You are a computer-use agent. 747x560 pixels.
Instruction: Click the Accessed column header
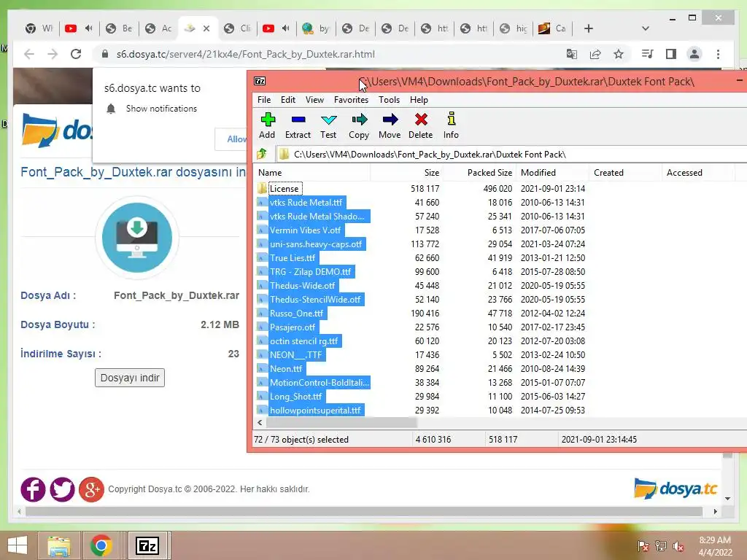(x=697, y=172)
